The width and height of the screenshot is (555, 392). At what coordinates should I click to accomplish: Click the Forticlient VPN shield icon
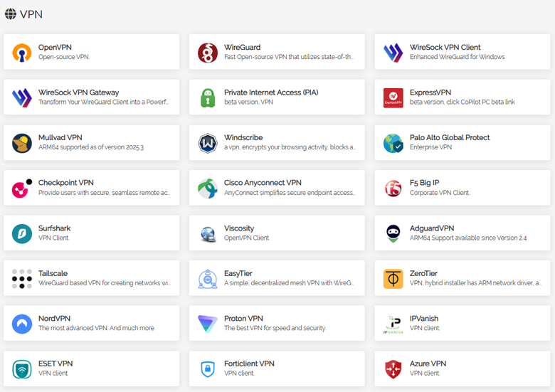click(208, 369)
